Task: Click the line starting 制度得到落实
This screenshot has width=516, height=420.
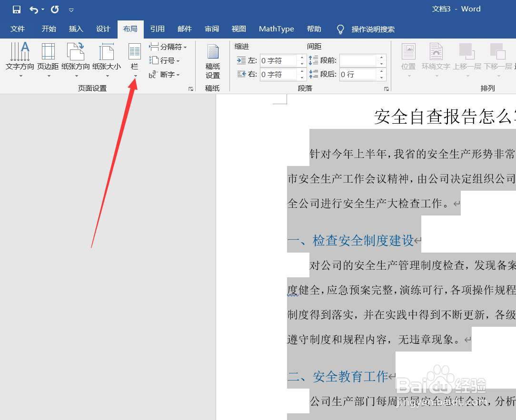Action: point(401,315)
